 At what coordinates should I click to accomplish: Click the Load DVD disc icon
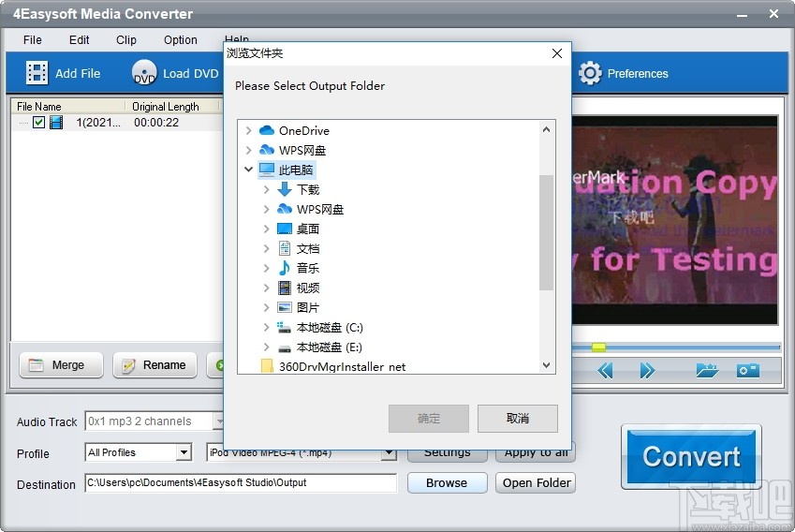coord(144,73)
